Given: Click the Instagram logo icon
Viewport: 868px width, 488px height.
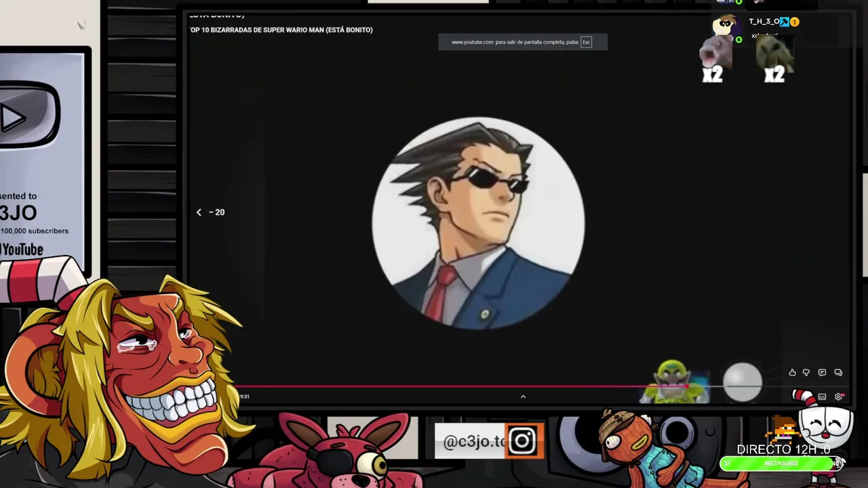Looking at the screenshot, I should [x=522, y=442].
